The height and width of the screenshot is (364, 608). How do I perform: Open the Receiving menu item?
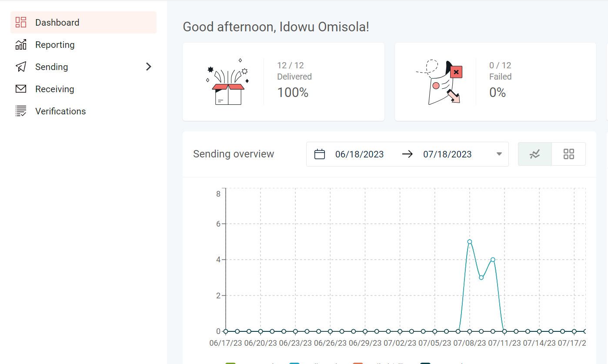(x=55, y=89)
